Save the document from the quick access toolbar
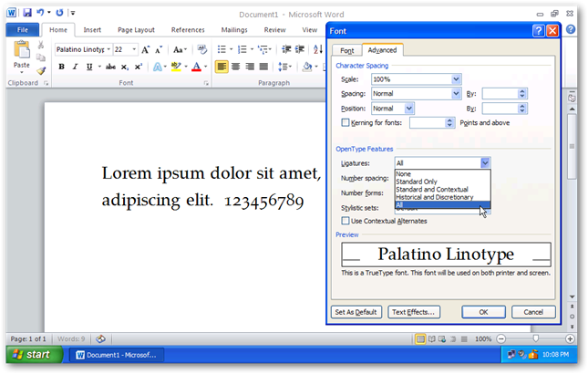 [27, 13]
